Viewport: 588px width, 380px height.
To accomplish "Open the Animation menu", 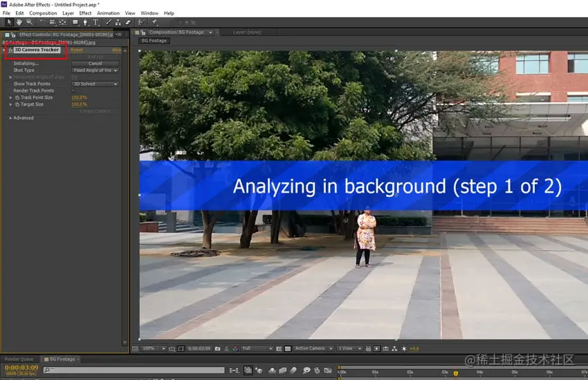I will (108, 13).
